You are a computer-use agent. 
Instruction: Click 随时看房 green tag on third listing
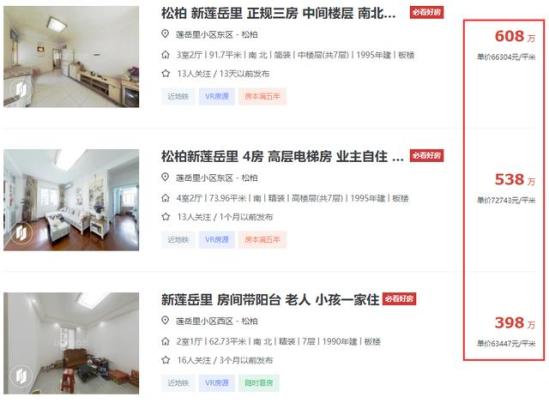(x=259, y=383)
